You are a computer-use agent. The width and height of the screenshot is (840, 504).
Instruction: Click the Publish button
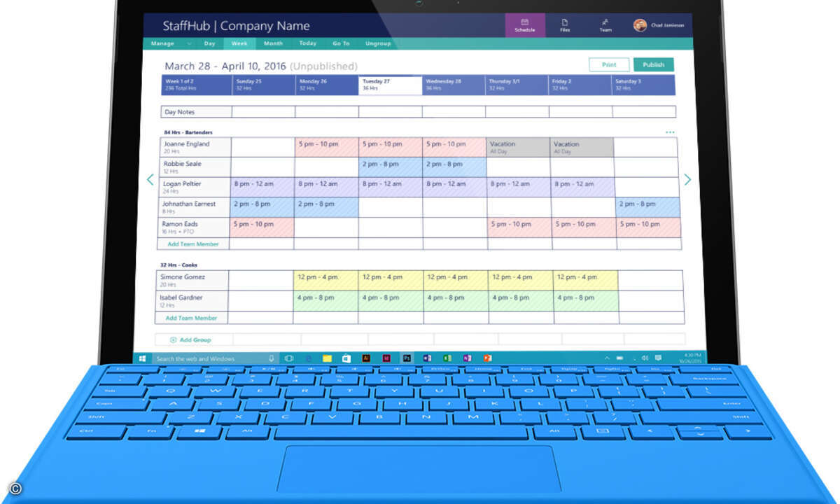[654, 64]
